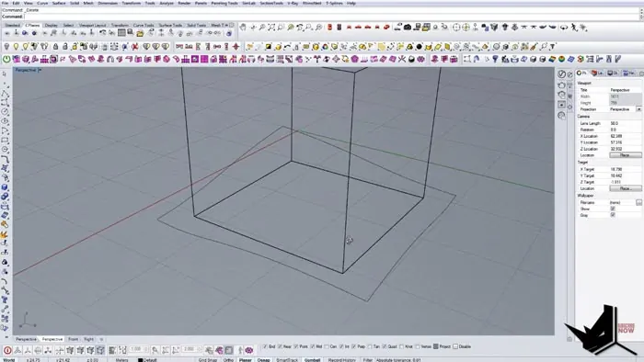Add a new viewport tab with plus
This screenshot has width=644, height=362.
pyautogui.click(x=101, y=339)
